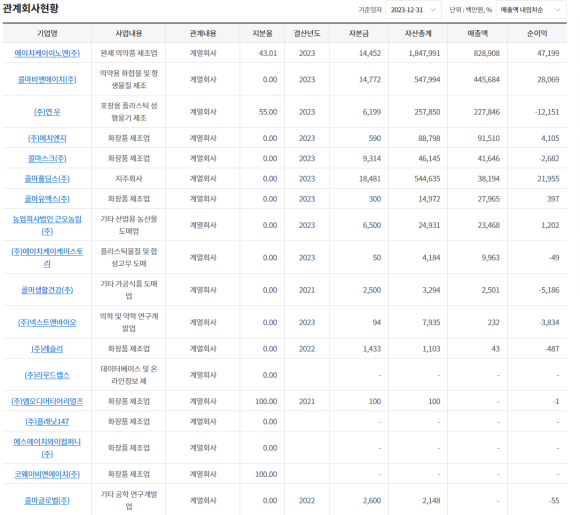The image size is (580, 515).
Task: Select the 91,510 sales value
Action: pos(488,138)
